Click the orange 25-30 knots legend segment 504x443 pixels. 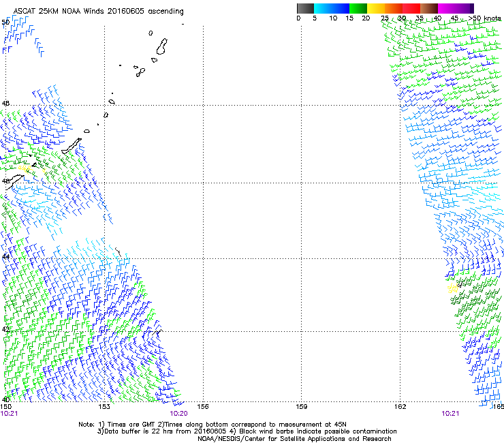[394, 8]
